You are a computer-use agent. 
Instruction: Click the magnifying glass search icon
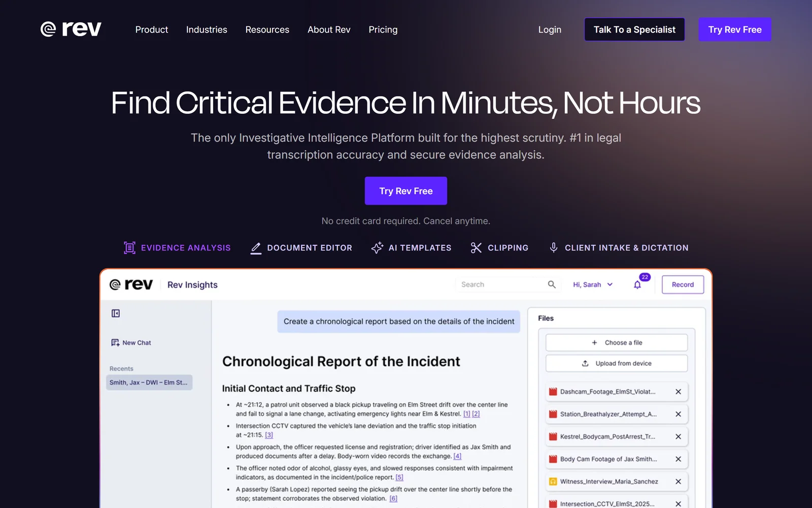pos(552,284)
